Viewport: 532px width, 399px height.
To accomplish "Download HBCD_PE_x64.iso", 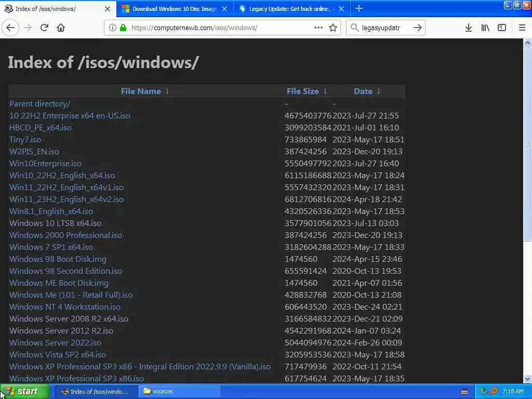I will 41,128.
